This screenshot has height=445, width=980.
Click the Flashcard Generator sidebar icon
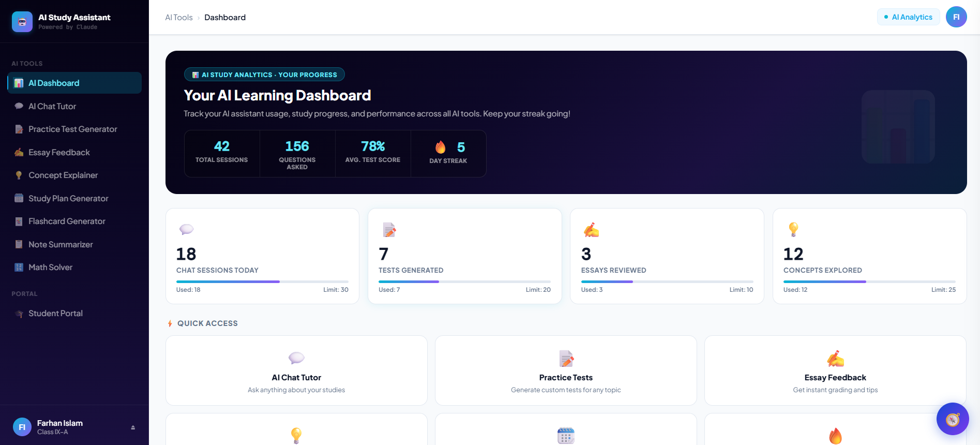coord(19,221)
